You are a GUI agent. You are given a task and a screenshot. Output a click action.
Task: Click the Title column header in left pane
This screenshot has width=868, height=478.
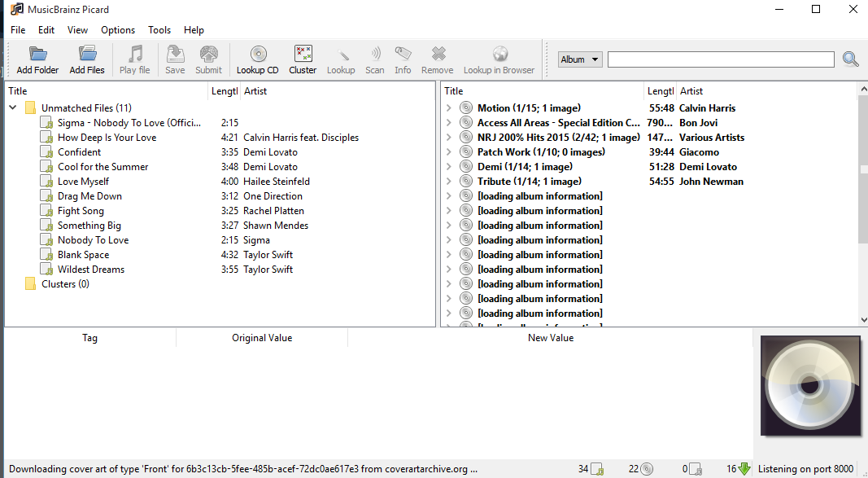[107, 91]
